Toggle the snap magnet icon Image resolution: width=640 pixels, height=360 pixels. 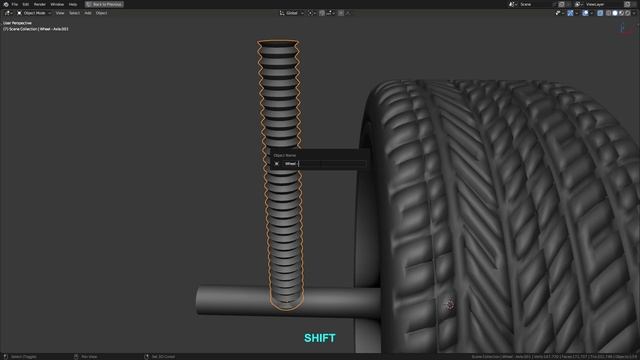pyautogui.click(x=322, y=13)
